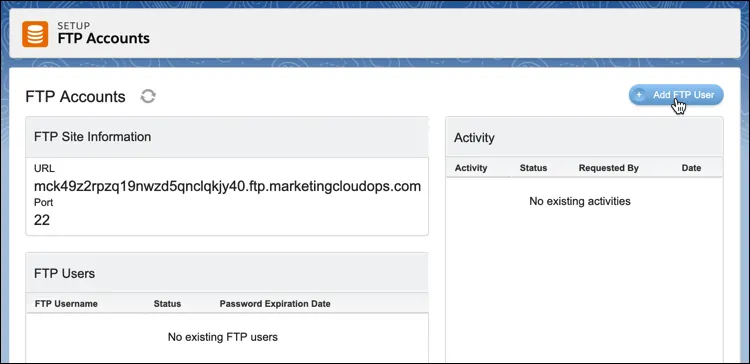Click the SETUP label in the header

pyautogui.click(x=74, y=26)
